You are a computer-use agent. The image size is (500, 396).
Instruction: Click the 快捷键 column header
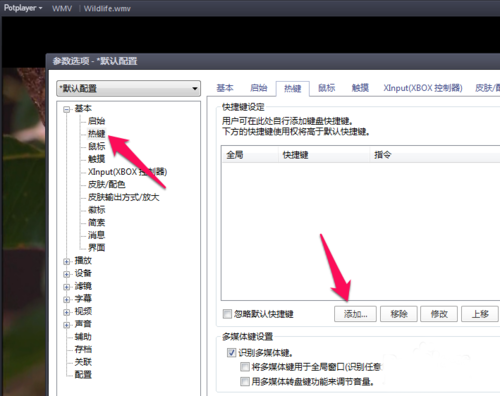pyautogui.click(x=324, y=155)
